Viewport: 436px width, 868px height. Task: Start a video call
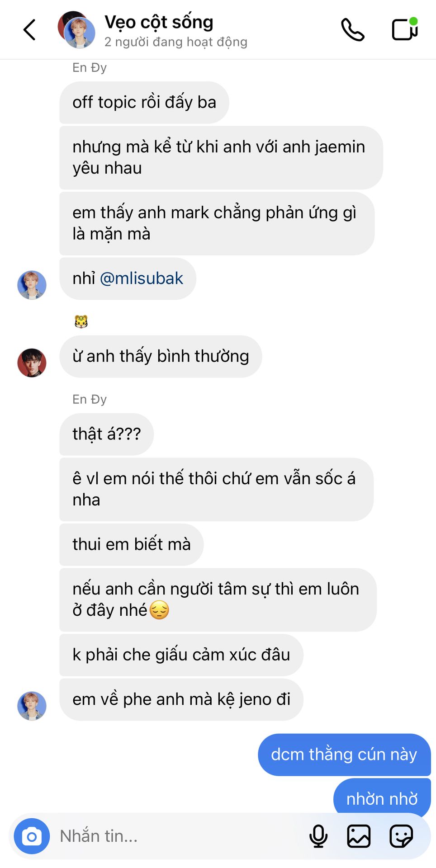(404, 29)
